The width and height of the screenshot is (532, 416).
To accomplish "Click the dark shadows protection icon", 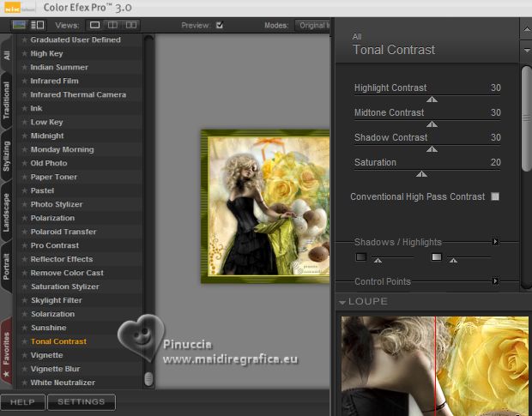I will (x=361, y=256).
